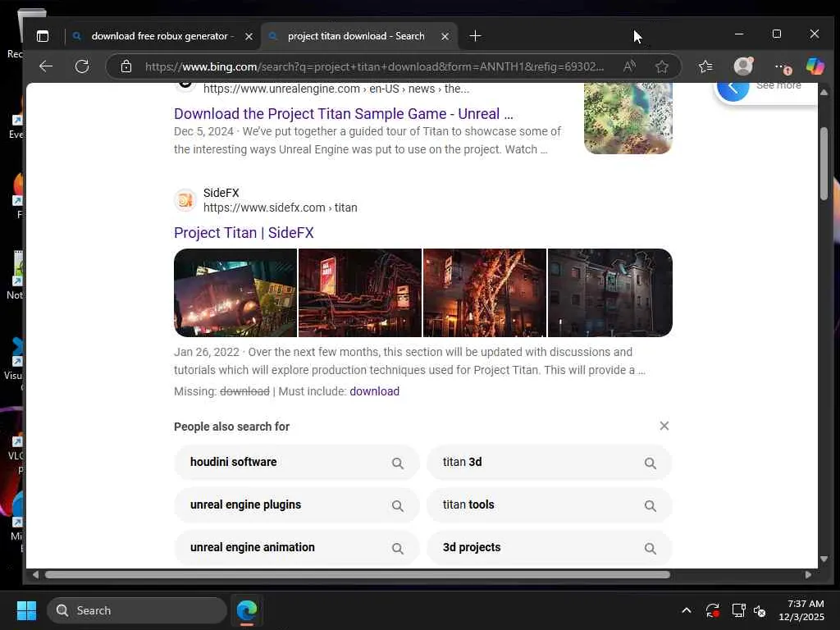Viewport: 840px width, 630px height.
Task: Click the horizontal scrollbar right arrow
Action: click(x=808, y=575)
